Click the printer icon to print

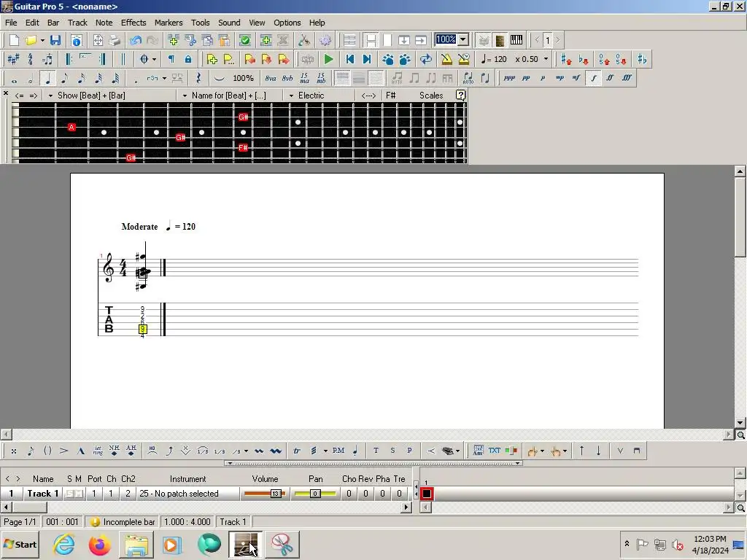pyautogui.click(x=115, y=41)
